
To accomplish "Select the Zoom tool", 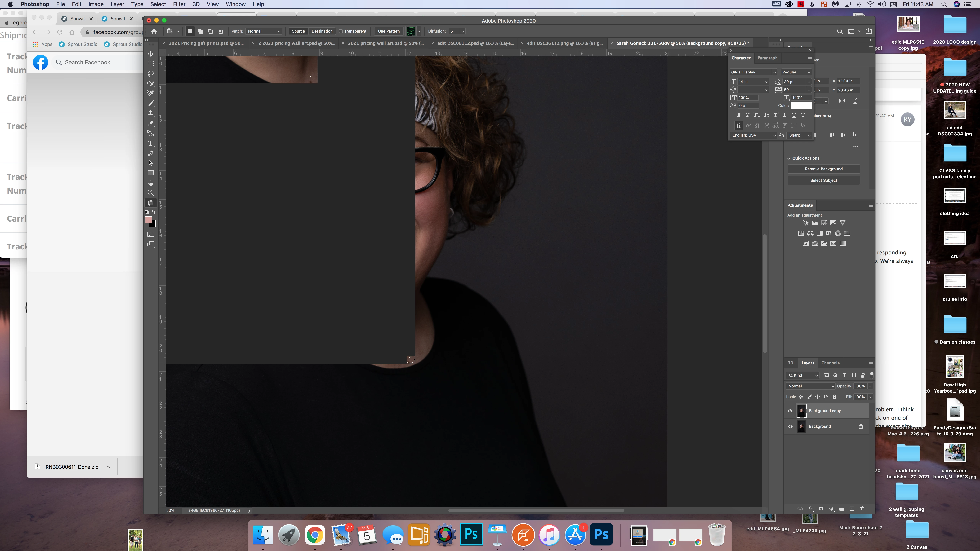I will pyautogui.click(x=151, y=193).
